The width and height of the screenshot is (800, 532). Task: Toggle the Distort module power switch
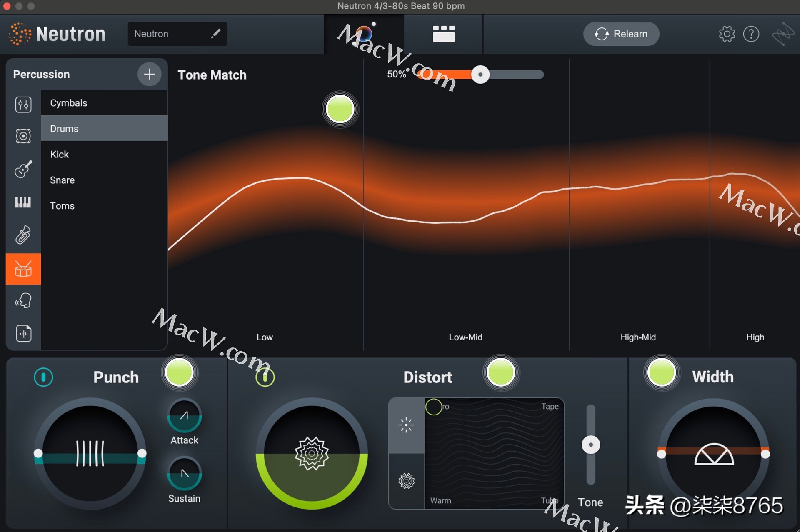coord(265,377)
